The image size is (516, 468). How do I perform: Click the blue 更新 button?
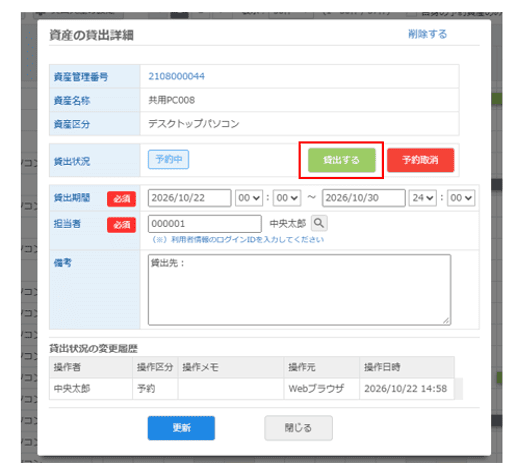tap(181, 428)
